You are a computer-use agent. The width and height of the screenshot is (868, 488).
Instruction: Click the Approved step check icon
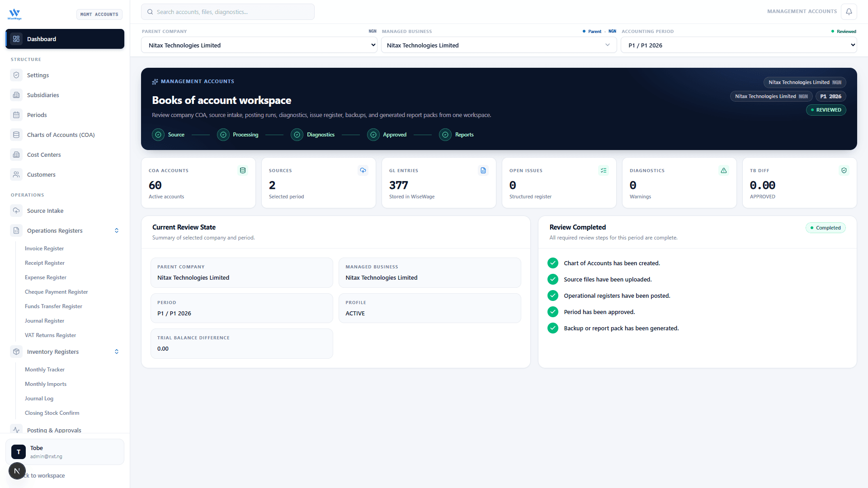tap(373, 135)
